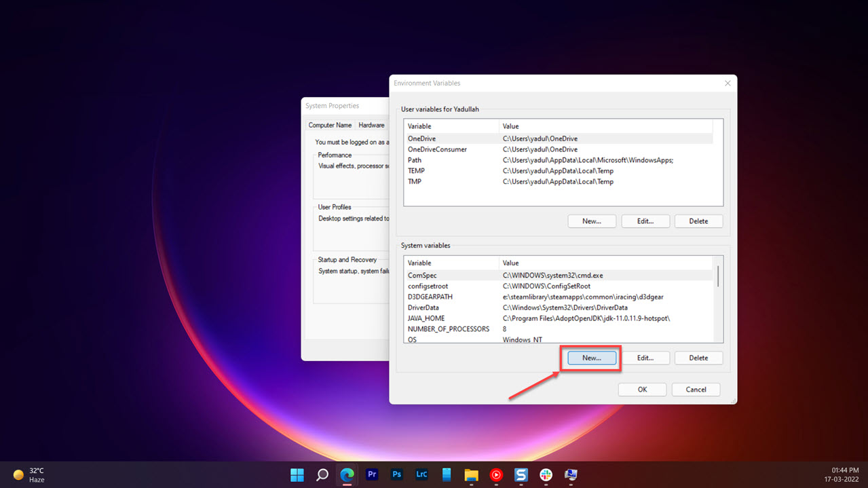868x488 pixels.
Task: Click Edit under User variables
Action: [645, 221]
